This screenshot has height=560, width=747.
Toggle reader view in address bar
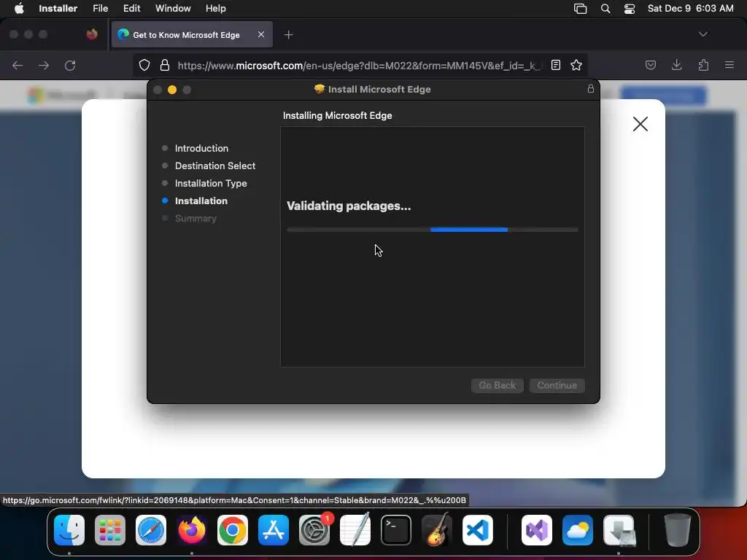click(x=555, y=65)
